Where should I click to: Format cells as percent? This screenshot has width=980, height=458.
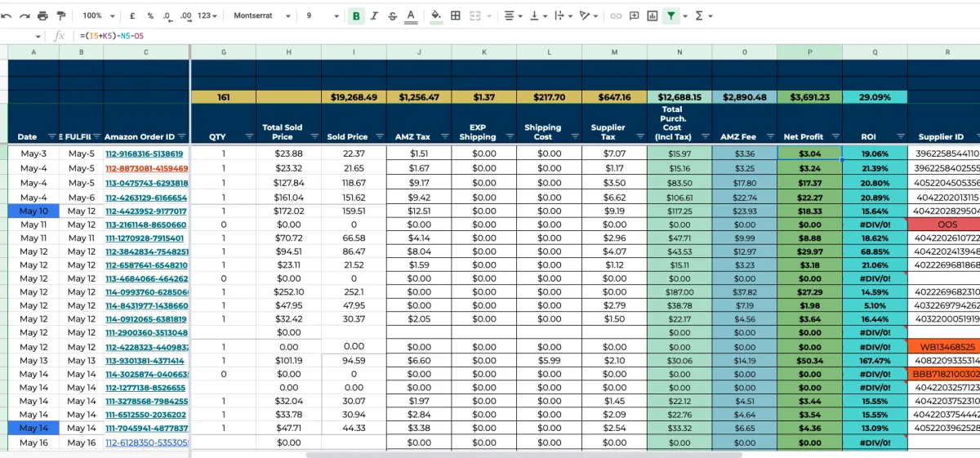(x=150, y=16)
